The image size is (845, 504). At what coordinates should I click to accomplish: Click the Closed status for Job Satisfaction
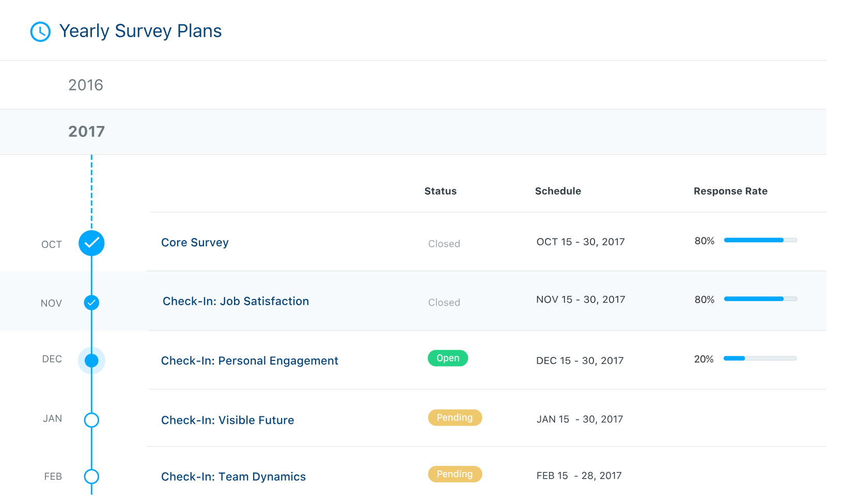444,303
